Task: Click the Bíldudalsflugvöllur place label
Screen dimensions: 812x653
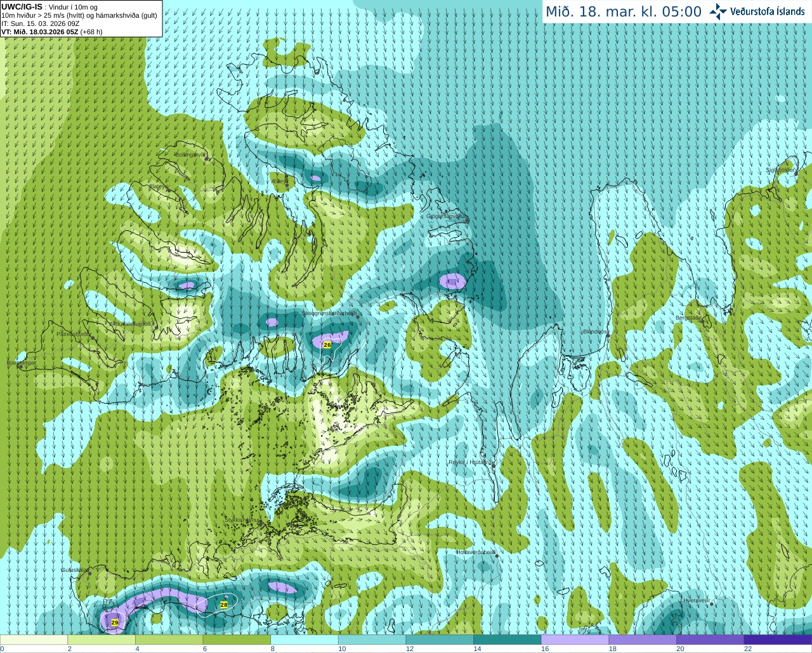Action: click(131, 323)
